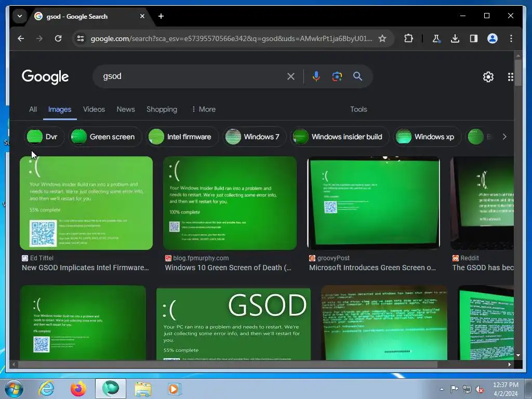Image resolution: width=532 pixels, height=399 pixels.
Task: Click the address bar URL
Action: pyautogui.click(x=231, y=38)
